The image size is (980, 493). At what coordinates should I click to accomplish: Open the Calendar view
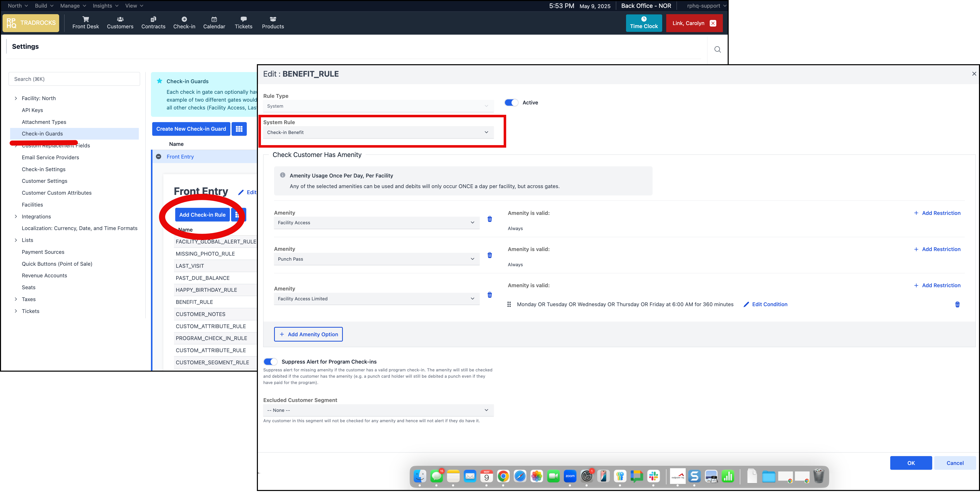click(x=214, y=23)
